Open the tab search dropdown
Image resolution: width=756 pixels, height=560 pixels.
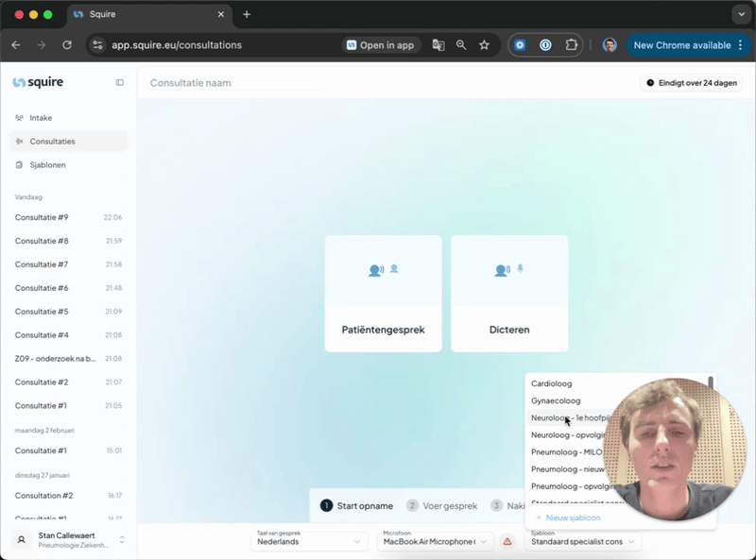(x=741, y=14)
